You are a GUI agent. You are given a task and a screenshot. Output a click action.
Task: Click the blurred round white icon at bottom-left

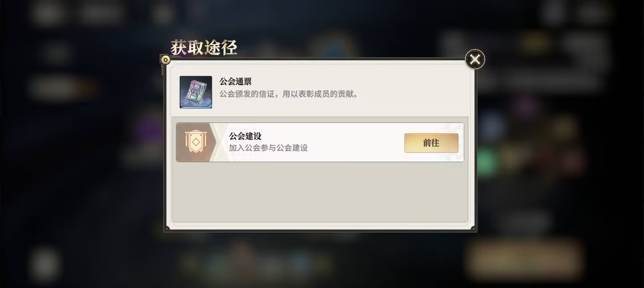click(45, 264)
